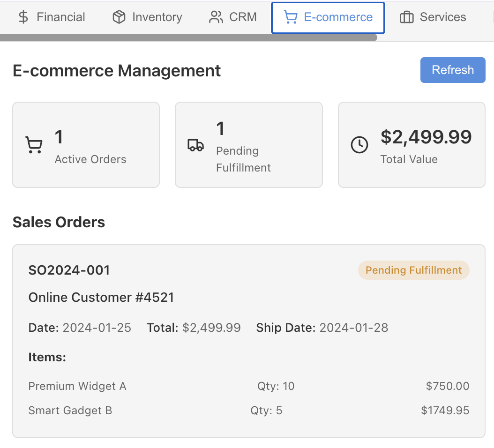Image resolution: width=494 pixels, height=448 pixels.
Task: Click the dollar sign Financial icon
Action: click(23, 17)
